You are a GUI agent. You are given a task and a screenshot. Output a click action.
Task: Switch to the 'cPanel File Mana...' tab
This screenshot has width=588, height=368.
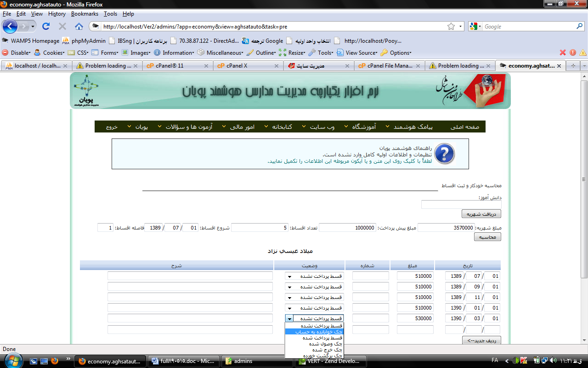click(x=390, y=66)
